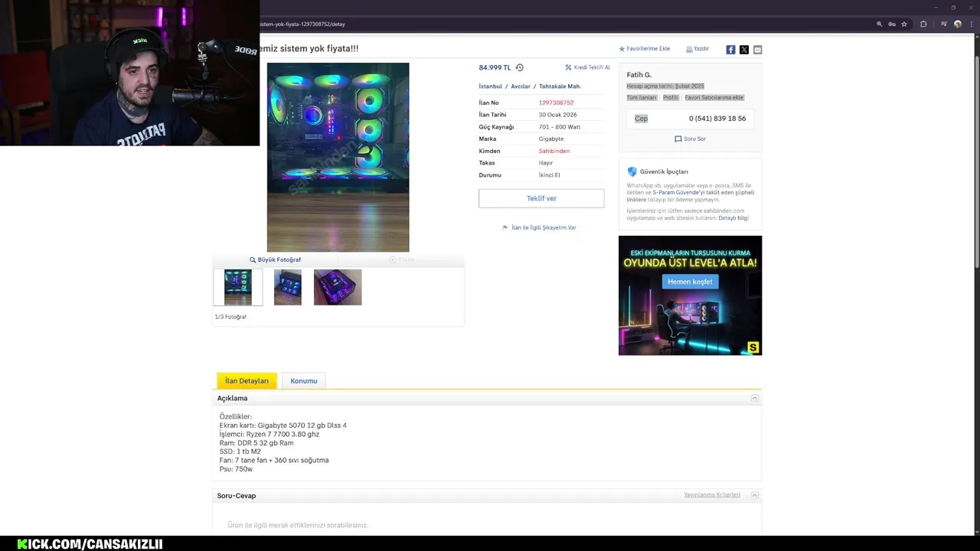Click the listing number 1297308752
Viewport: 980px width, 551px height.
(556, 103)
